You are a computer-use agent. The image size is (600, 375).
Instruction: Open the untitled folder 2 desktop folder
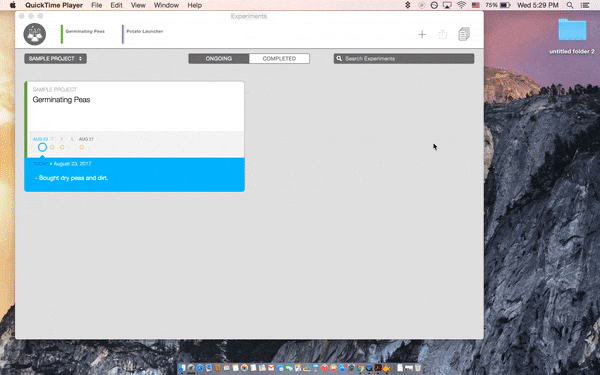(572, 30)
